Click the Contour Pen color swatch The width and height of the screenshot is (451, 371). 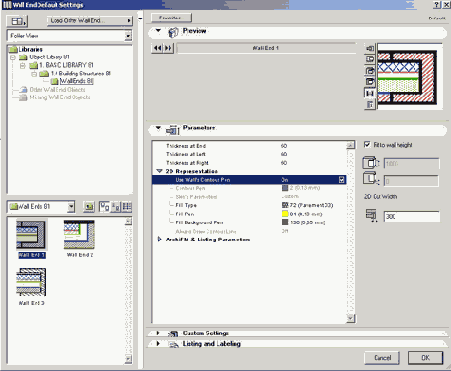(285, 188)
